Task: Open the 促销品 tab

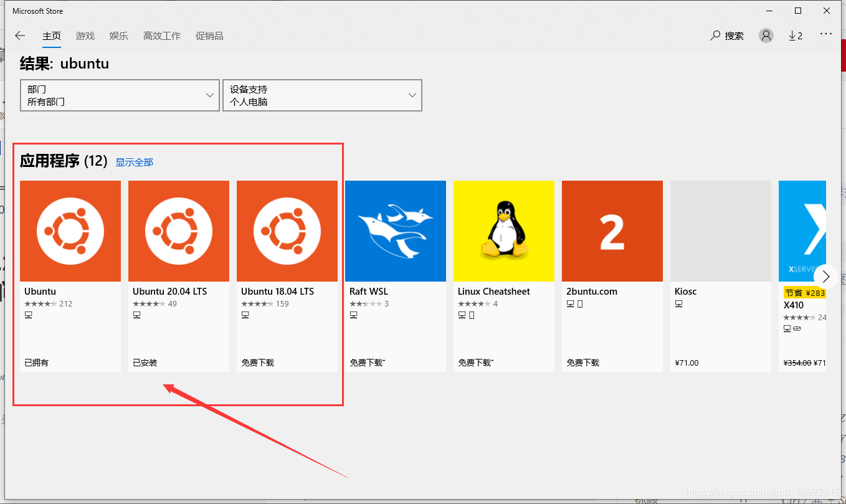Action: [x=209, y=36]
